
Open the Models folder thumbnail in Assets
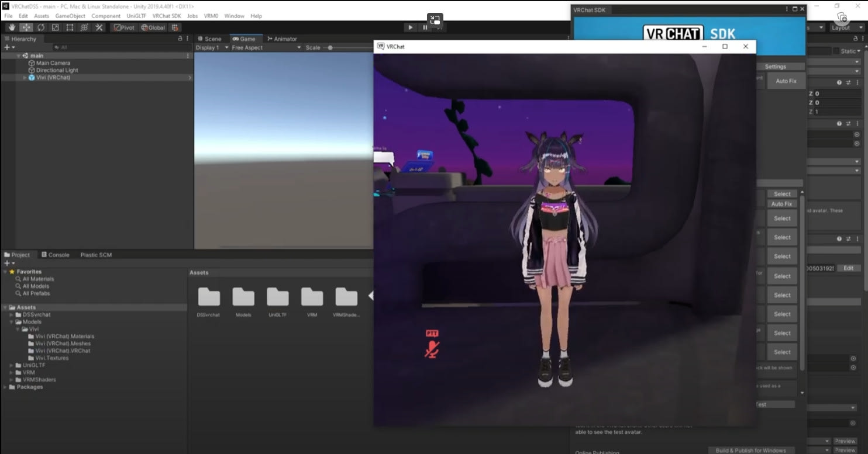tap(243, 298)
